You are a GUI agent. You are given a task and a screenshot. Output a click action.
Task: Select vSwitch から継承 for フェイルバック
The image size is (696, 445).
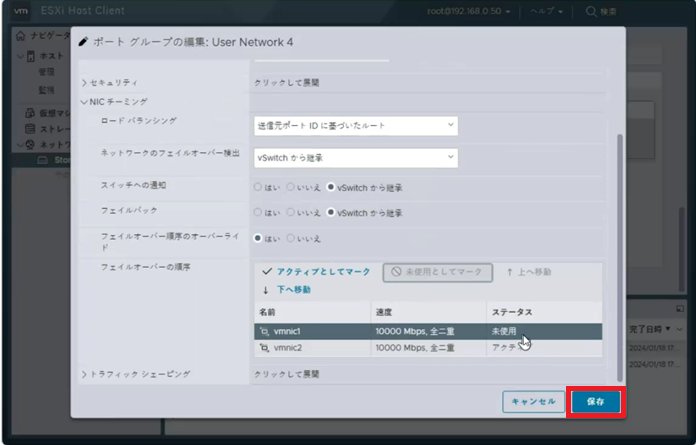click(330, 213)
